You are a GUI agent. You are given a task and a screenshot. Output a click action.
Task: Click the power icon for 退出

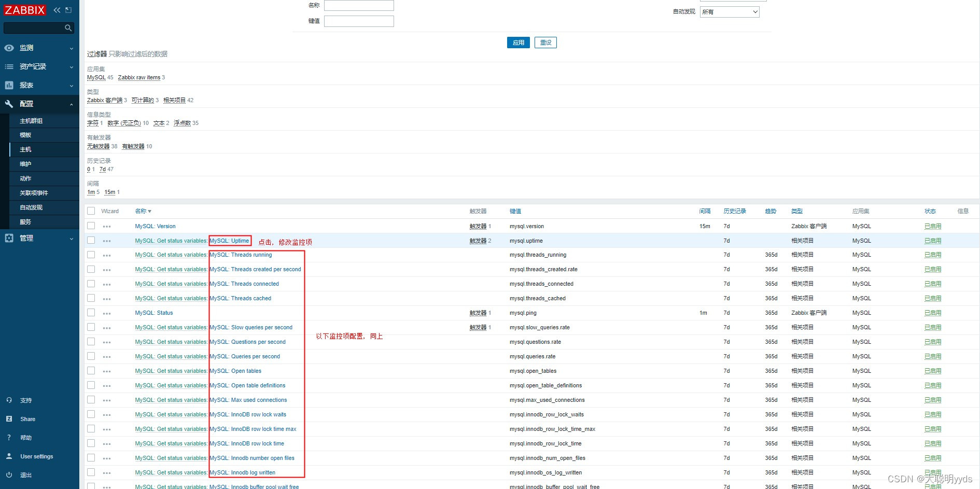(9, 475)
